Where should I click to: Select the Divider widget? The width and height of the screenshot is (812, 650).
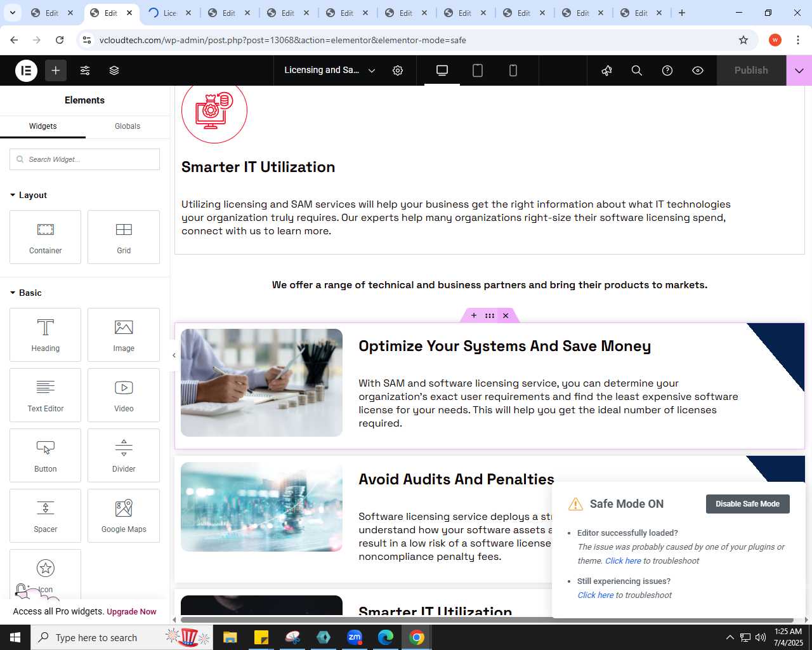point(124,455)
